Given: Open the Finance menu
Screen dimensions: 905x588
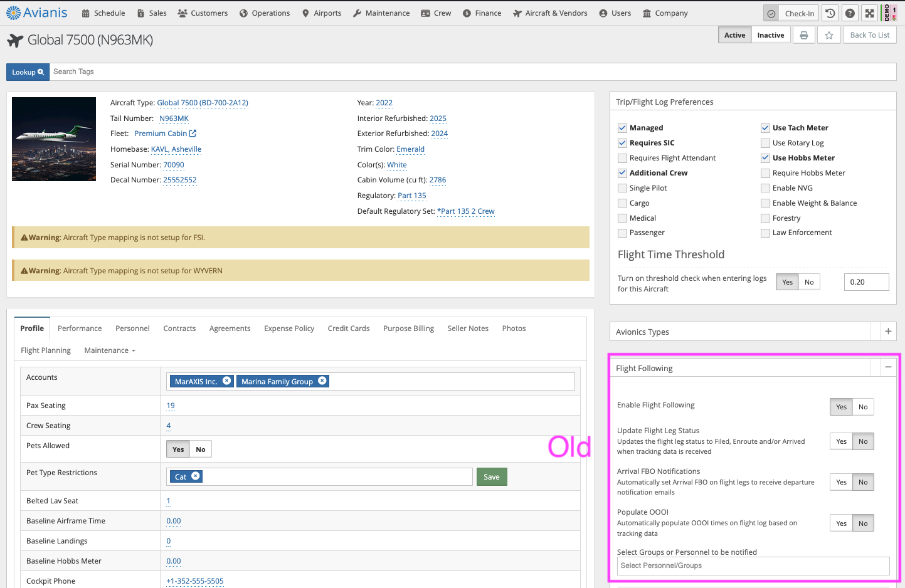Looking at the screenshot, I should (x=482, y=13).
